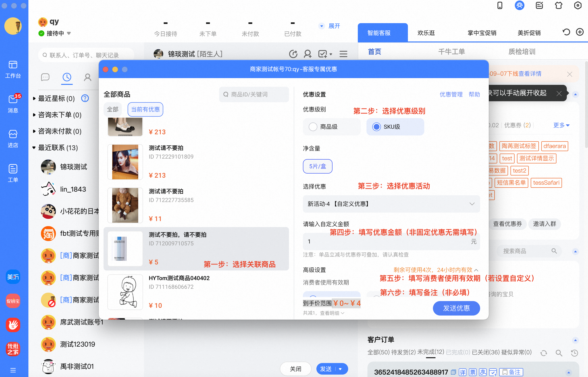Open the hexagon settings icon in top bar
588x377 pixels.
click(578, 5)
